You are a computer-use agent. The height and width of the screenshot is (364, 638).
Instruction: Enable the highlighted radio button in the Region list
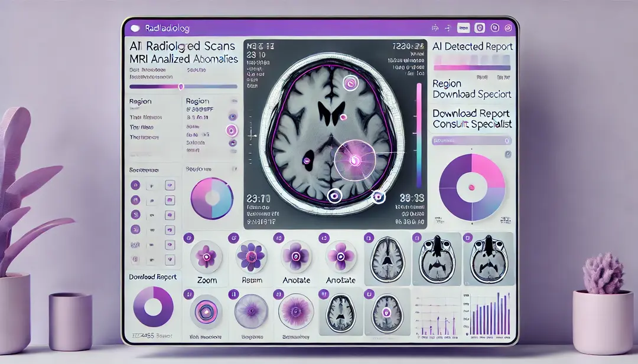point(232,129)
